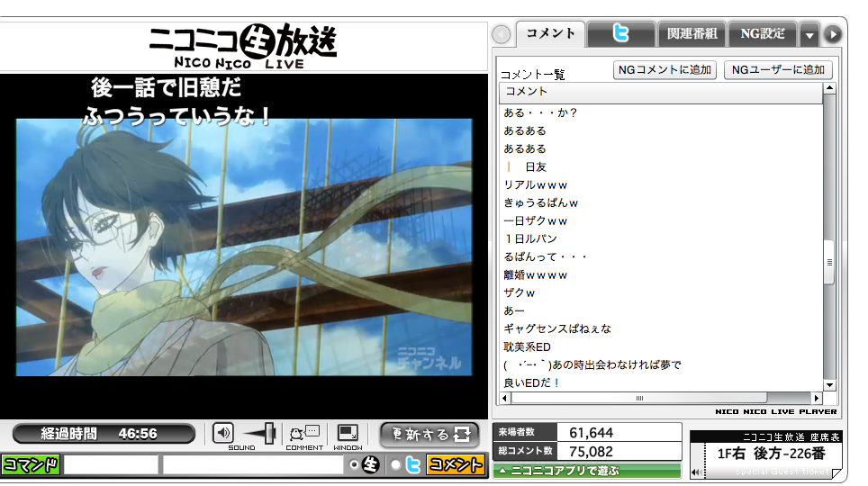Open the NG設定 tab
This screenshot has width=868, height=486.
click(x=763, y=34)
